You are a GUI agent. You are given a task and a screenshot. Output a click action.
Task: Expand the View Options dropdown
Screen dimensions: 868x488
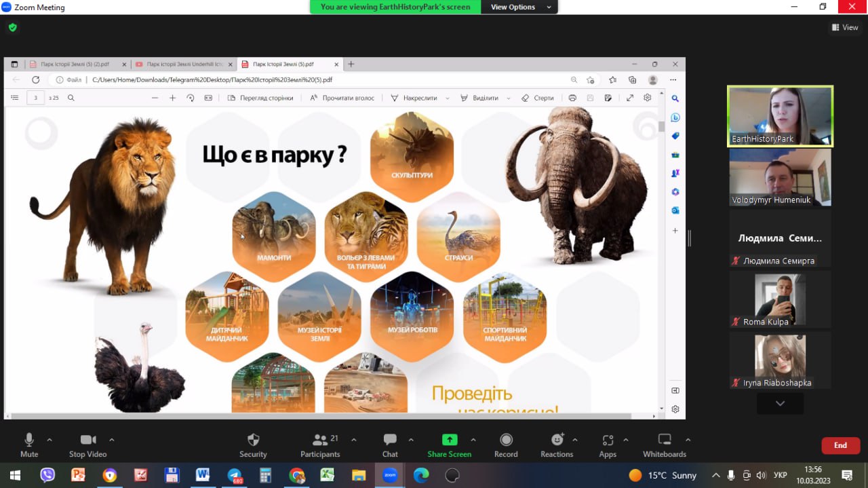click(519, 7)
